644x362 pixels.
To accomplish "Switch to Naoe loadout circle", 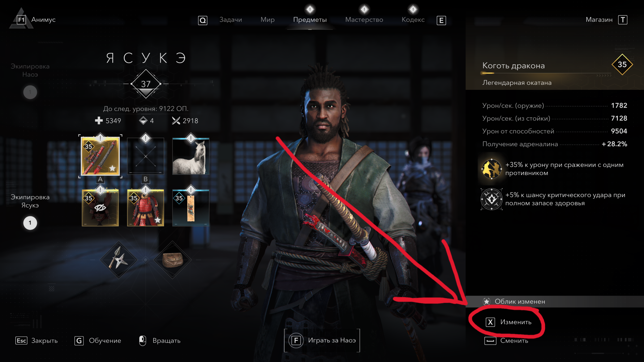I will 30,92.
